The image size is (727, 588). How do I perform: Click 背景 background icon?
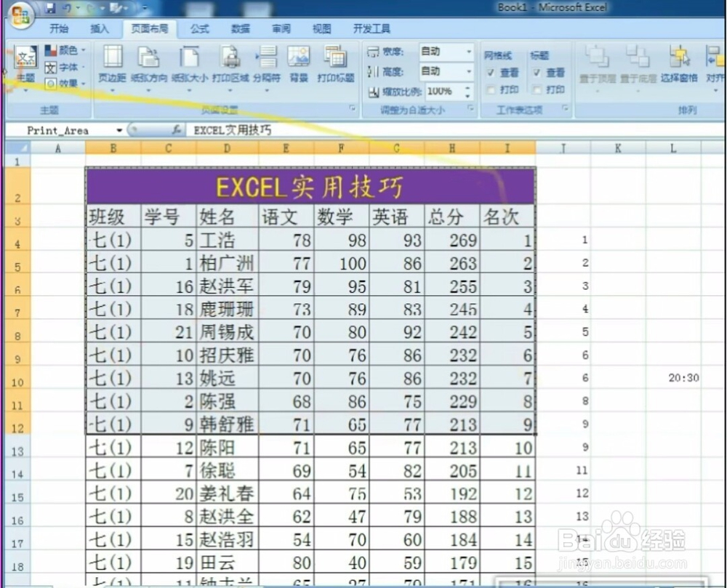[299, 64]
